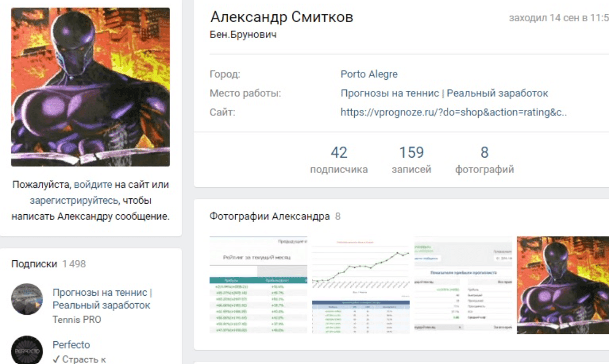Open the 159 записей counter
Viewport: 609px width, 364px height.
pos(411,159)
